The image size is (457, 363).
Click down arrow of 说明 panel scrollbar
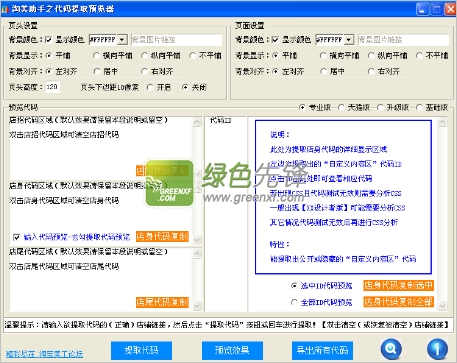(442, 306)
